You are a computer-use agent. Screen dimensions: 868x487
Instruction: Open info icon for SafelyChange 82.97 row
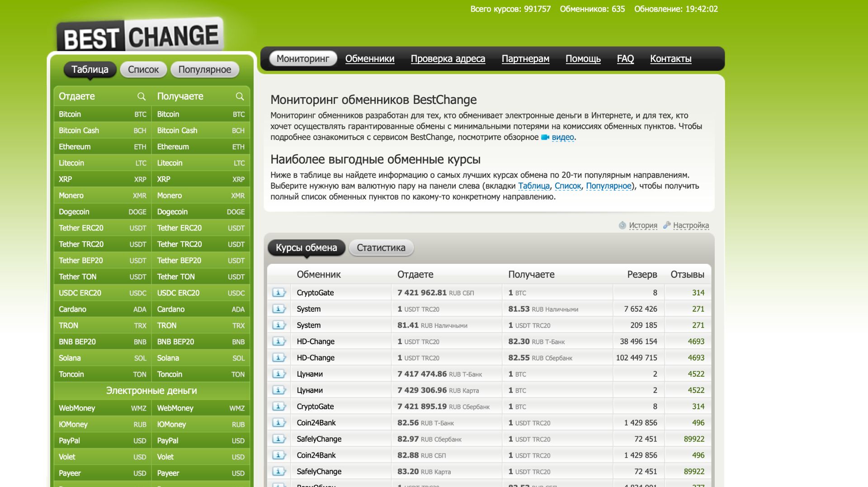tap(279, 439)
